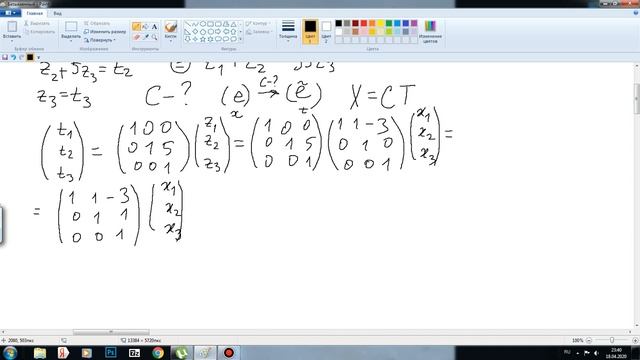Customize Quick Access Toolbar dropdown arrow
This screenshot has width=640, height=360.
click(x=38, y=58)
